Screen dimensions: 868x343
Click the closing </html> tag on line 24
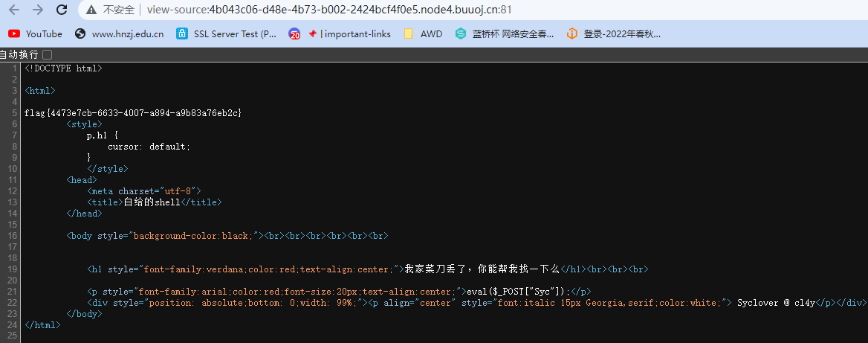pyautogui.click(x=42, y=325)
